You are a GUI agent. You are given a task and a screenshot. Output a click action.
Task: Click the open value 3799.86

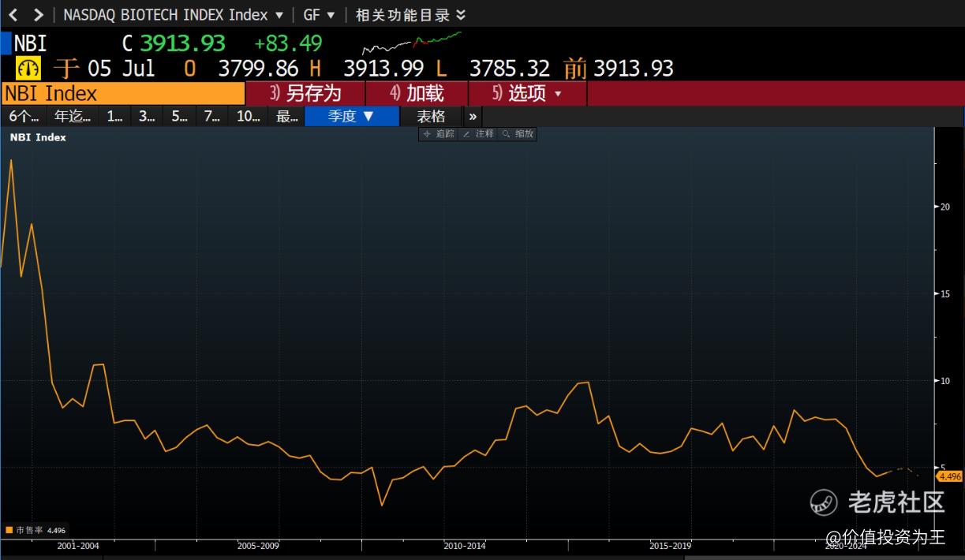click(259, 68)
